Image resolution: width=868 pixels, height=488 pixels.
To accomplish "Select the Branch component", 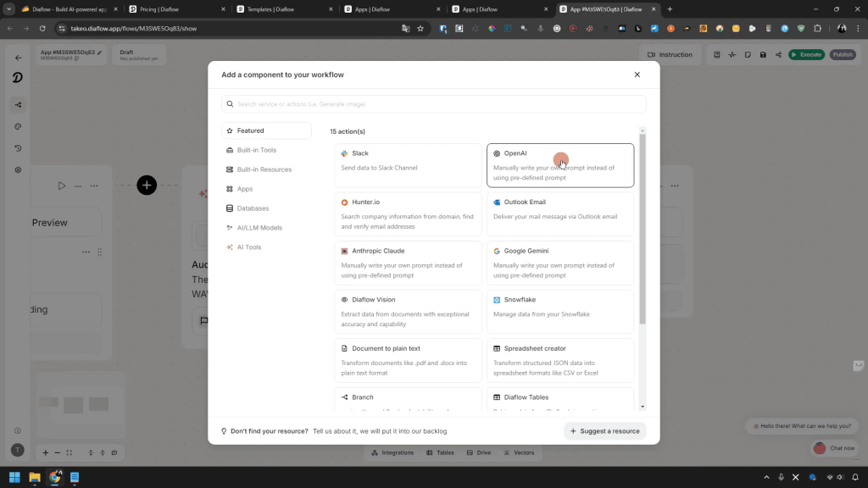I will tap(408, 400).
